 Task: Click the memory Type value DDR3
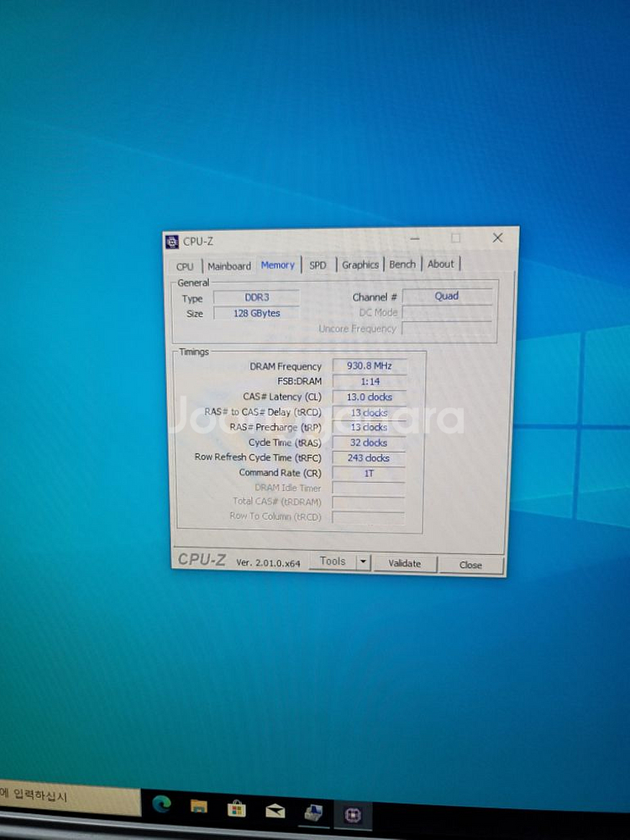coord(256,297)
